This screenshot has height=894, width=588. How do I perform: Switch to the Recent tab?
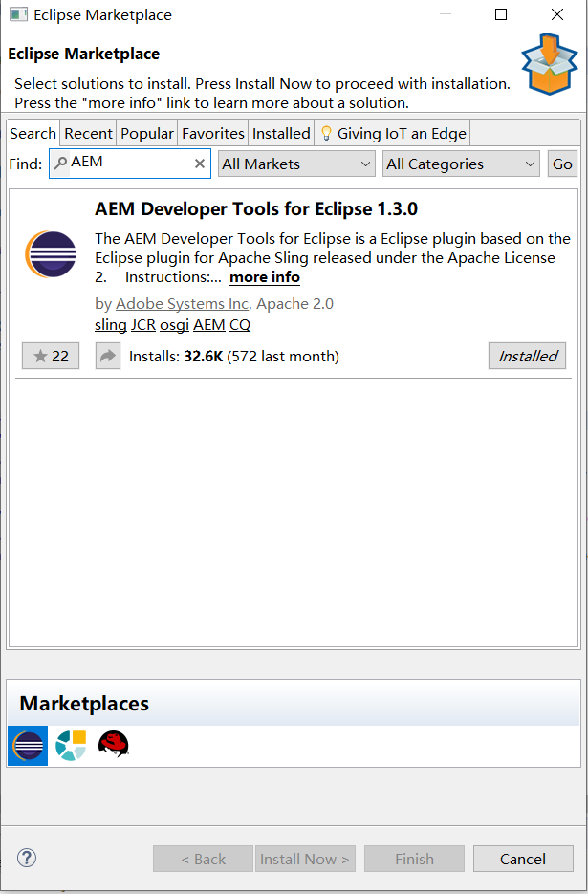88,134
